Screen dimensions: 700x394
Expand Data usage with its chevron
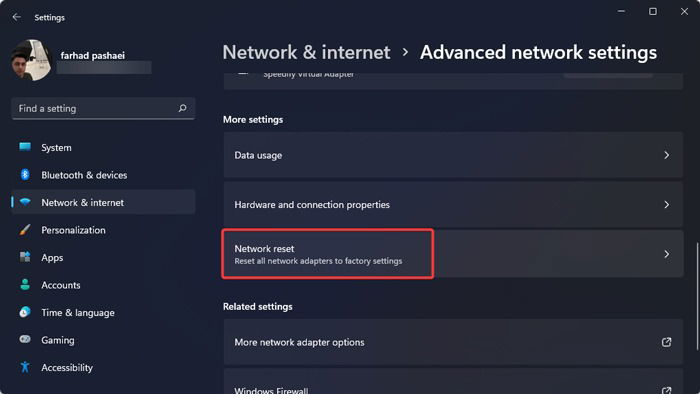pos(666,155)
